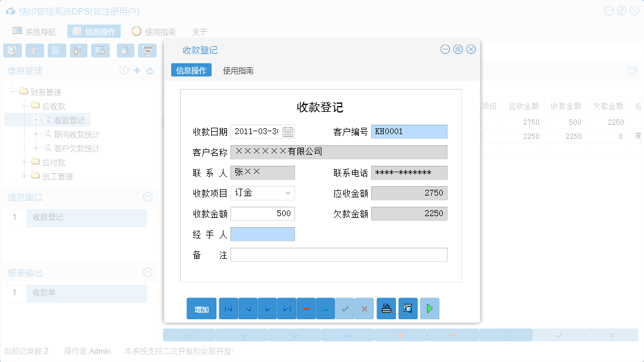Delete the current record with the red minus icon
The height and width of the screenshot is (362, 644).
click(x=306, y=309)
